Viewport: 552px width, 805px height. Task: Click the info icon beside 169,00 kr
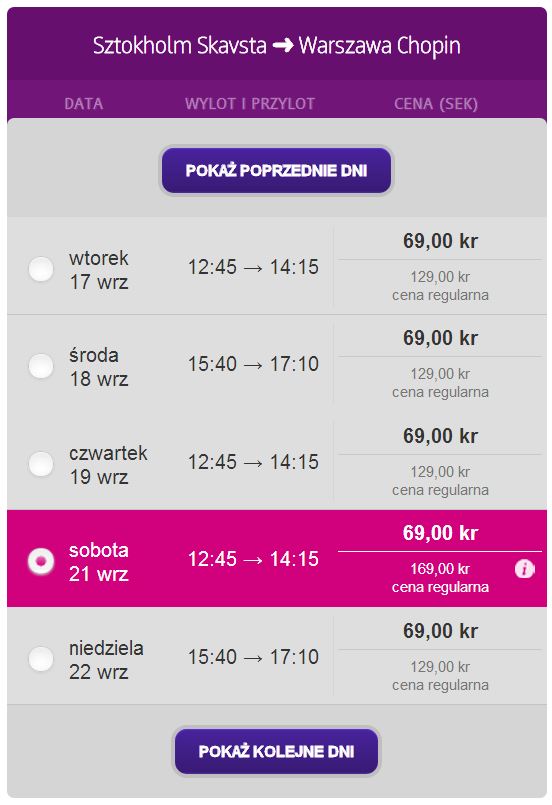[x=524, y=569]
